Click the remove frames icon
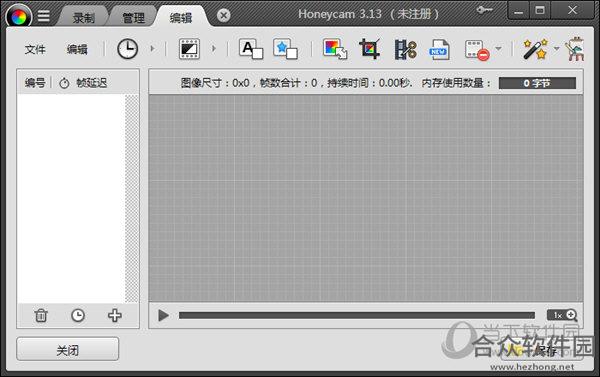This screenshot has width=600, height=377. (x=477, y=50)
